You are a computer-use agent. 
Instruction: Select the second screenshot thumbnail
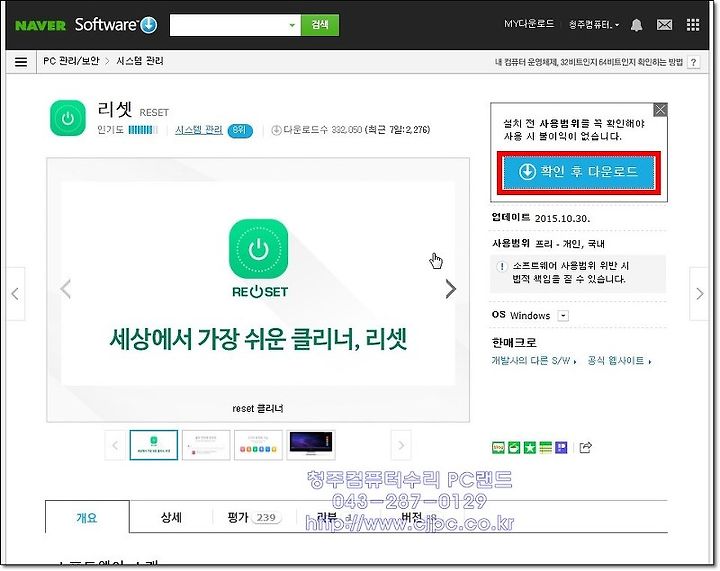(x=206, y=445)
